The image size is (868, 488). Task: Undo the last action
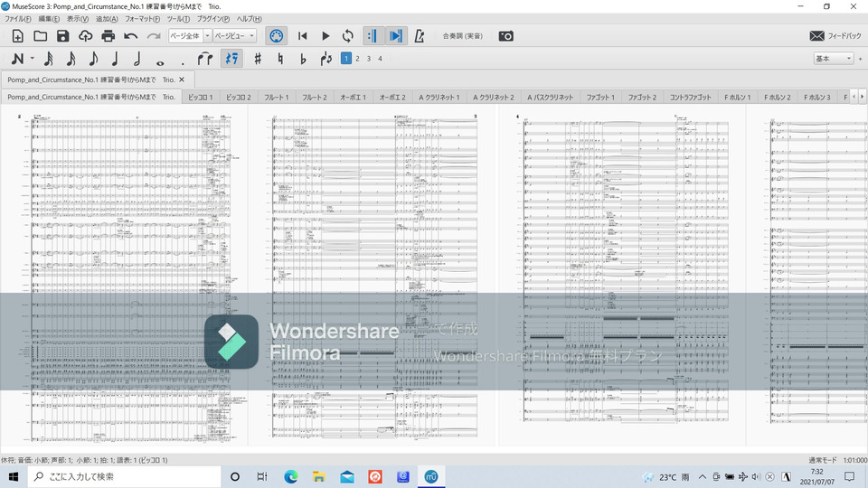[x=130, y=36]
